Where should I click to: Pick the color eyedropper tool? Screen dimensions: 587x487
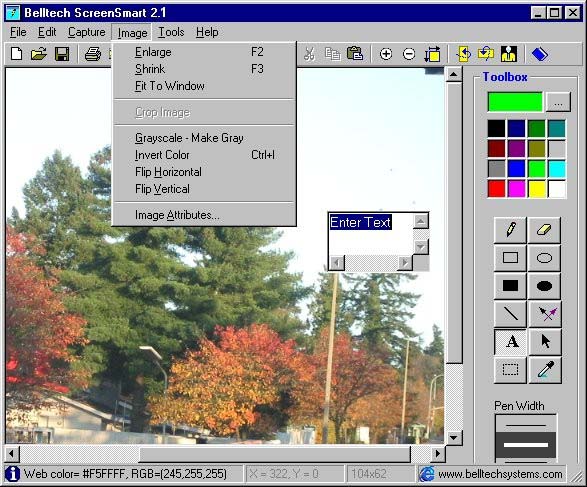click(x=545, y=370)
